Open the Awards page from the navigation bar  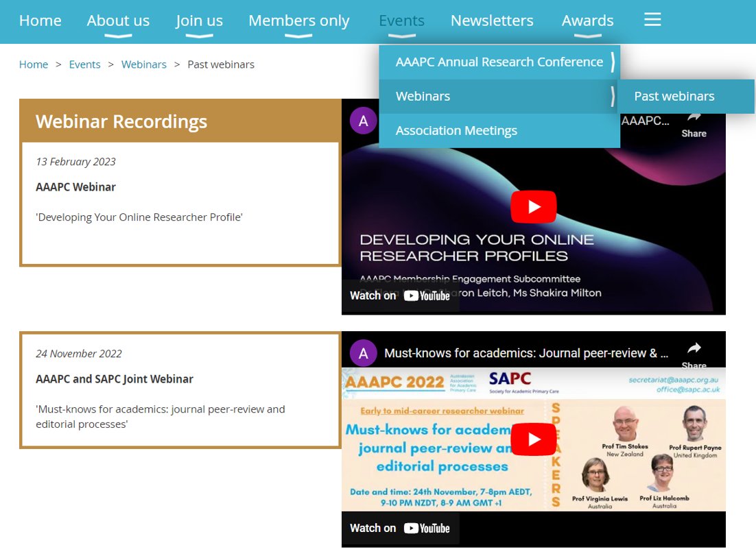click(587, 20)
